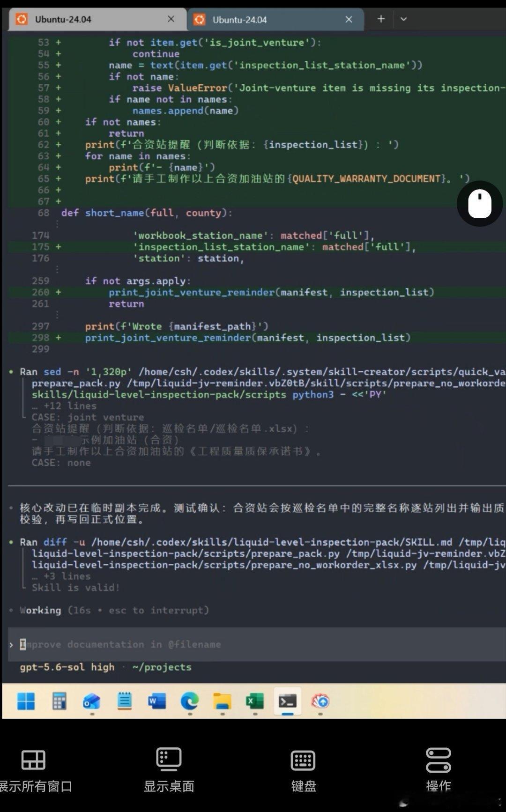506x812 pixels.
Task: Launch Calculator from the taskbar
Action: click(x=59, y=701)
